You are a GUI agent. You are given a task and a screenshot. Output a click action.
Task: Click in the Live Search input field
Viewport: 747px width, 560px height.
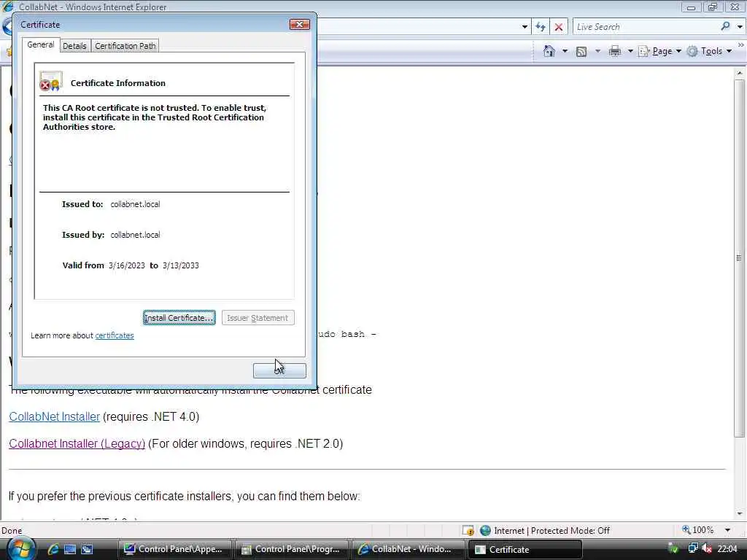(646, 27)
